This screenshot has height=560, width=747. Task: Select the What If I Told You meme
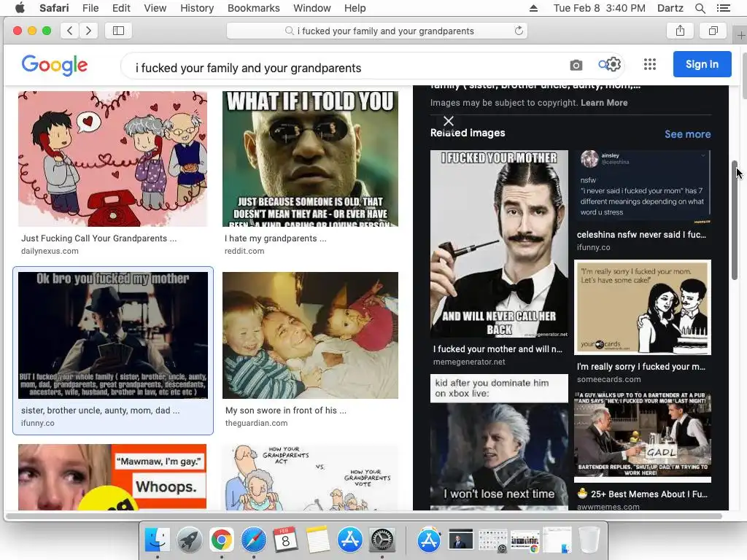pyautogui.click(x=310, y=159)
